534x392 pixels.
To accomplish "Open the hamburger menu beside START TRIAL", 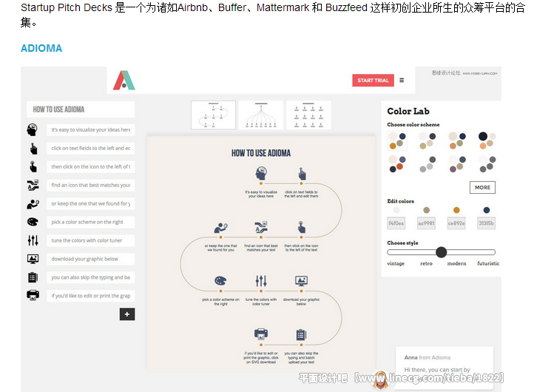I will click(x=402, y=81).
